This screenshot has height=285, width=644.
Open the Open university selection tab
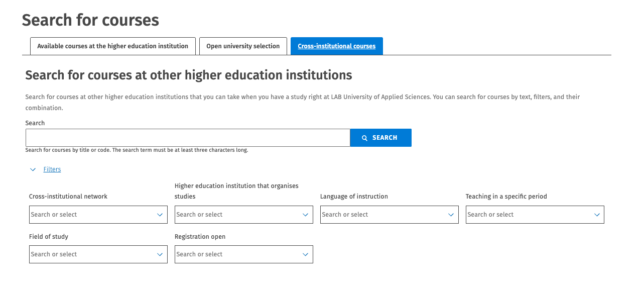tap(243, 46)
